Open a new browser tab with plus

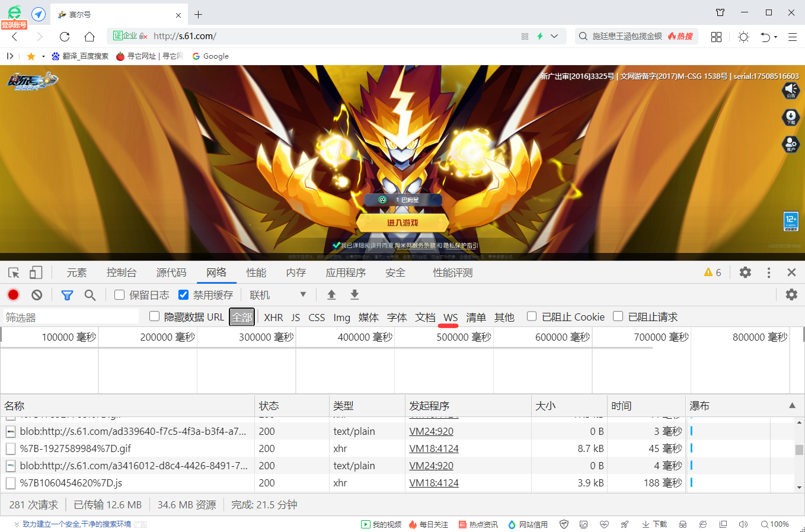point(199,14)
